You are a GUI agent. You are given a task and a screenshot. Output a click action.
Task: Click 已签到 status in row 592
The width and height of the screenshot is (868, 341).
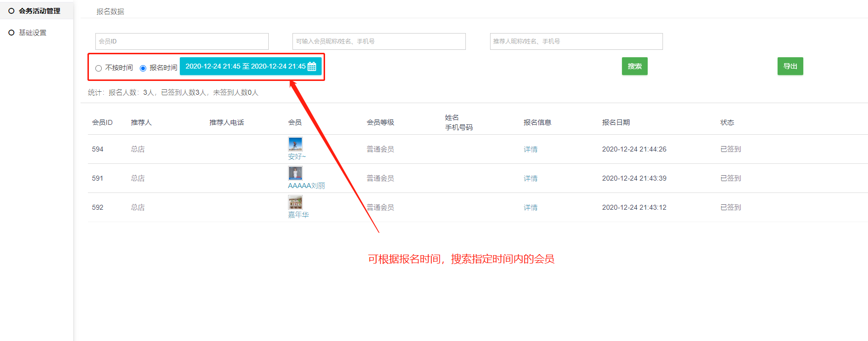coord(731,207)
